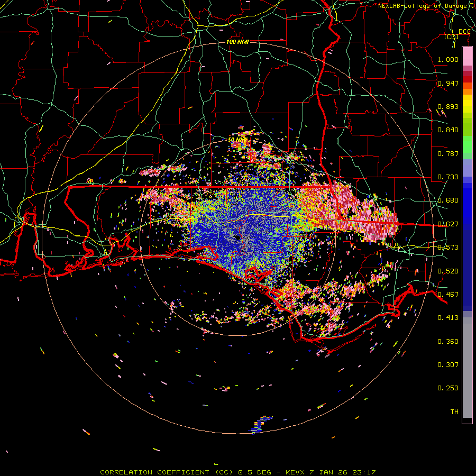
Task: Click the 0.360 legend value
Action: [x=448, y=342]
